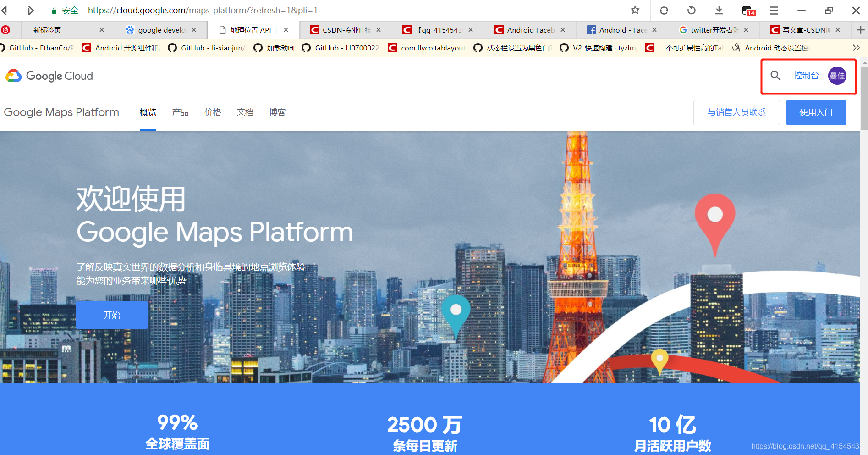
Task: Open 一个可扩展性高的Ta bookmark
Action: (x=684, y=48)
